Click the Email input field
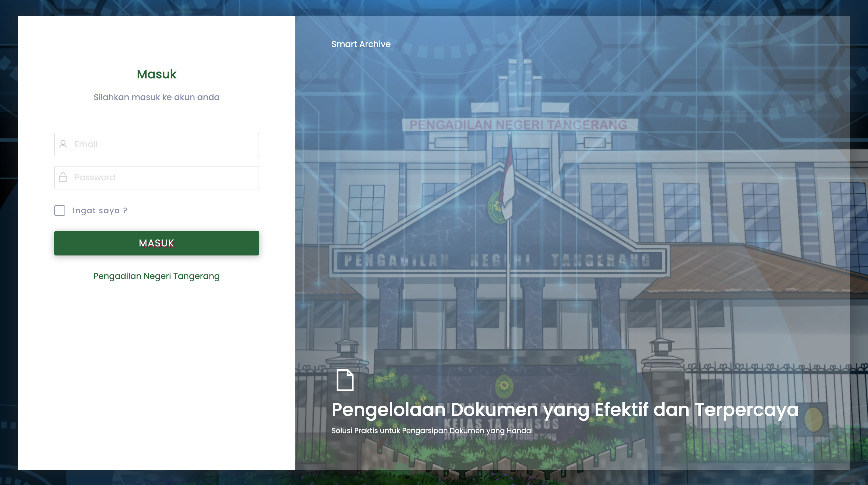The height and width of the screenshot is (485, 868). pyautogui.click(x=156, y=144)
